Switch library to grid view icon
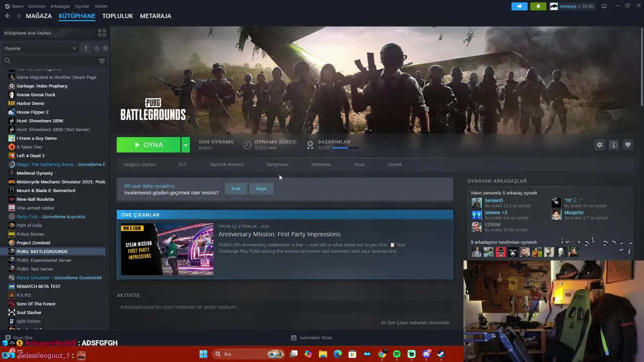 tap(102, 33)
